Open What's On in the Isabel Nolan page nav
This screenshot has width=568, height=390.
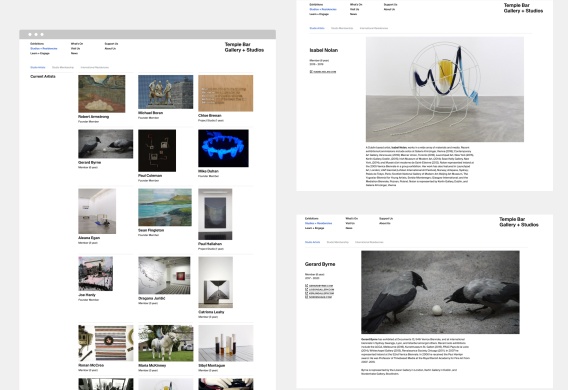[x=356, y=4]
